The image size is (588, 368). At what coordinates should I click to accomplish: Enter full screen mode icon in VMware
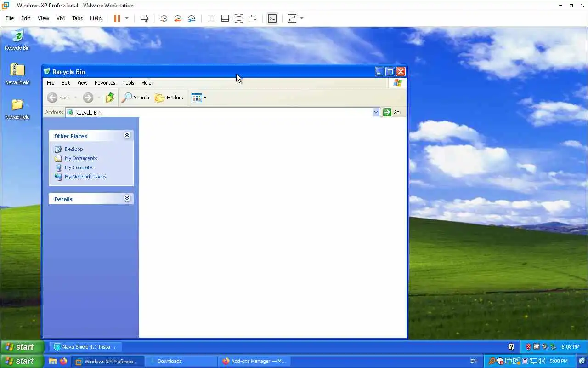[x=239, y=18]
